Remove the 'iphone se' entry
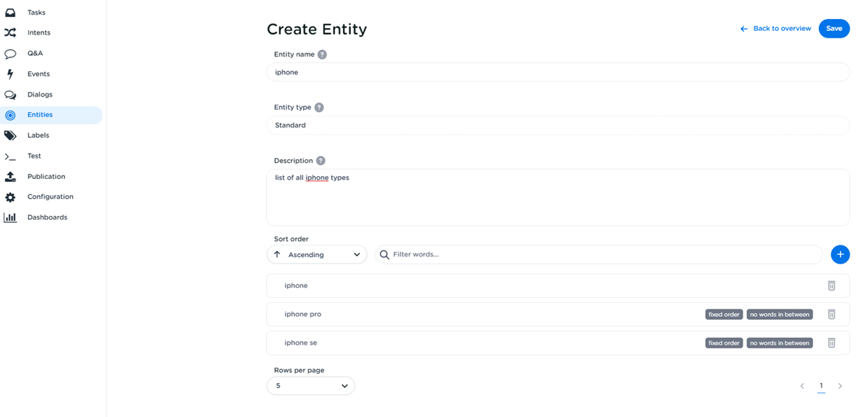Screen dimensions: 868x417 click(831, 343)
